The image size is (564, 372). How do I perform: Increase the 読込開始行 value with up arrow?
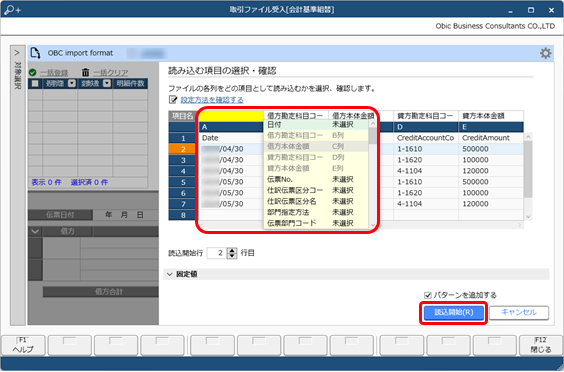tap(232, 251)
